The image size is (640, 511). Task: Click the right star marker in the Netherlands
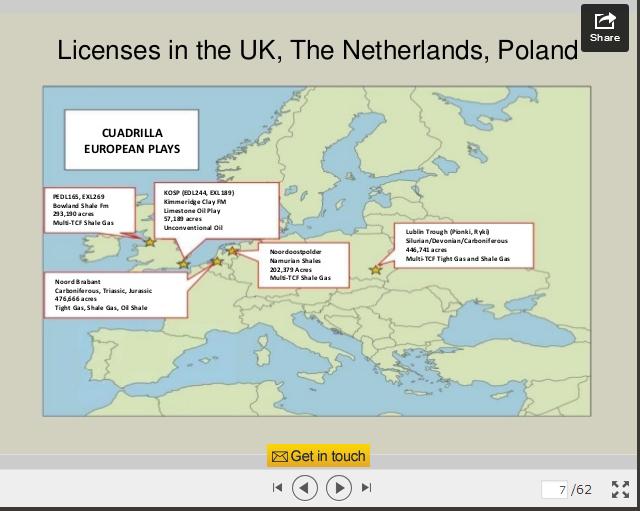pyautogui.click(x=234, y=251)
